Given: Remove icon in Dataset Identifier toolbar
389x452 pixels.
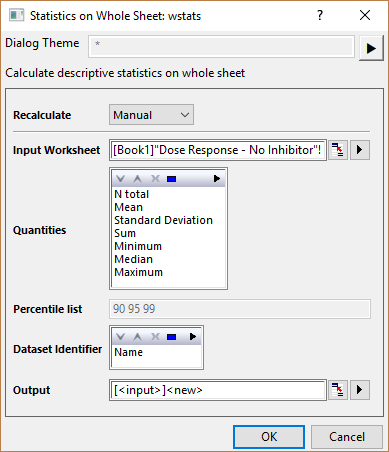Looking at the screenshot, I should [x=155, y=337].
